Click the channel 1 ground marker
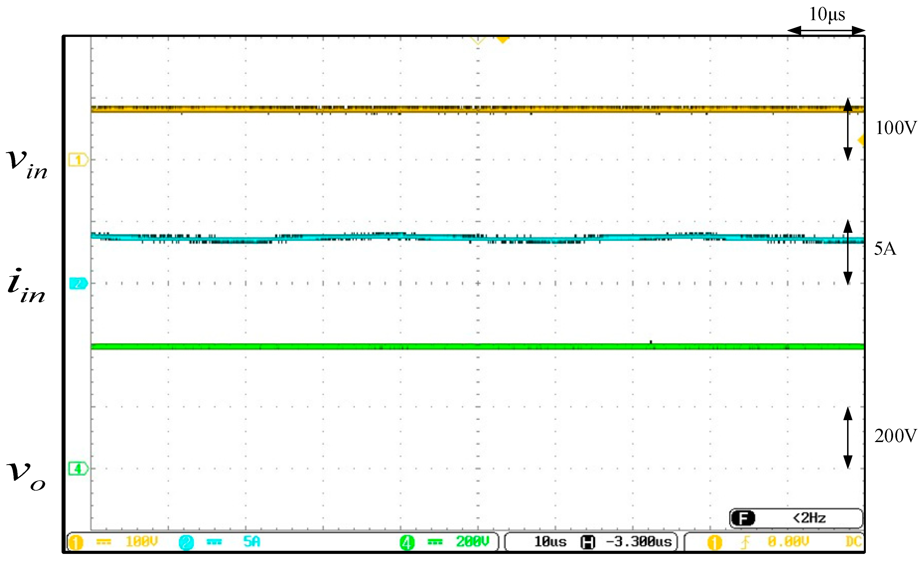Image resolution: width=924 pixels, height=561 pixels. (x=78, y=160)
